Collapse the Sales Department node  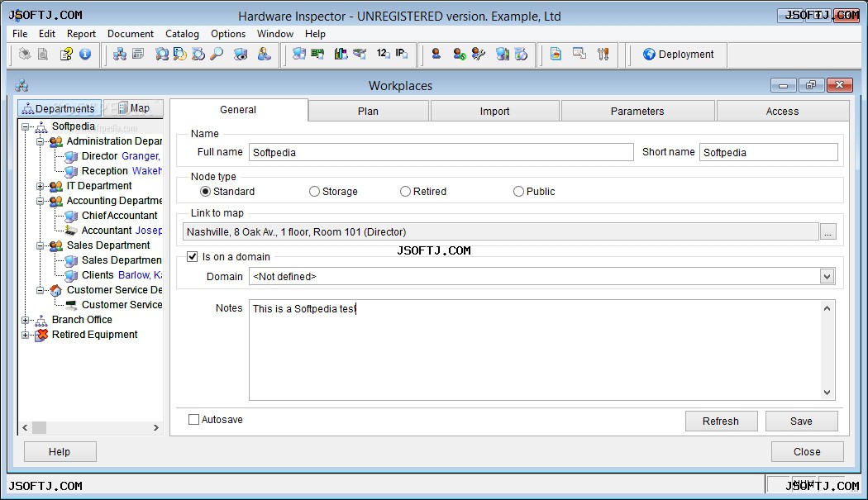tap(40, 245)
